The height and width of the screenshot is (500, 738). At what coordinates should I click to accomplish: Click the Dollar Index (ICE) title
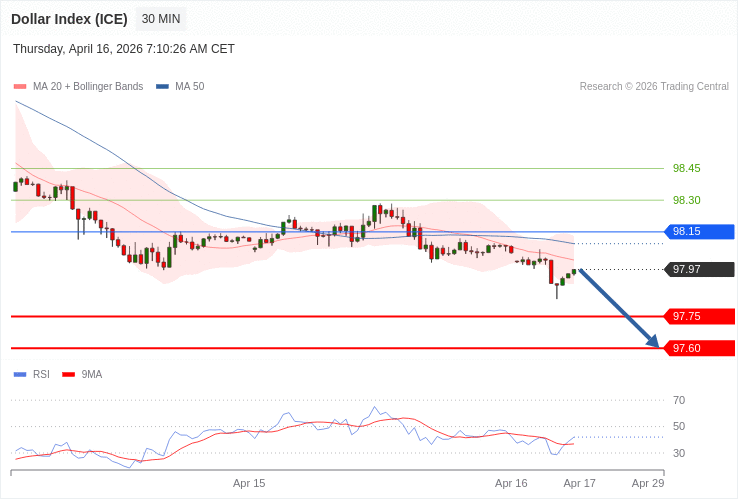69,19
